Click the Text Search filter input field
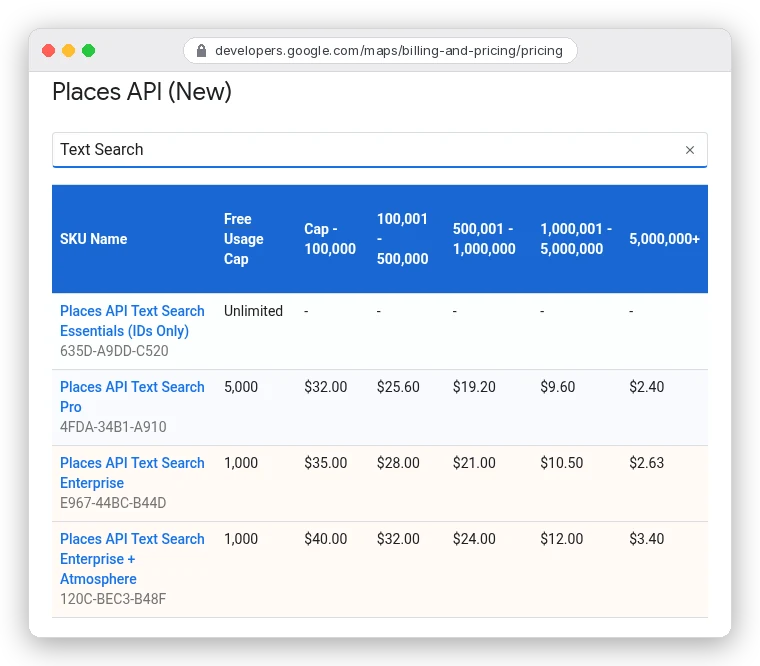This screenshot has width=760, height=666. [380, 150]
